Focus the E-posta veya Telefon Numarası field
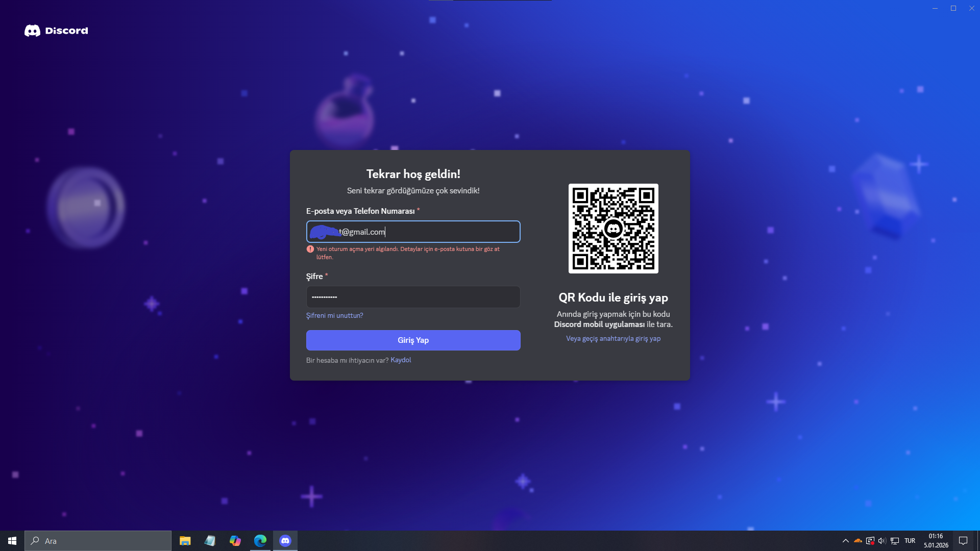The height and width of the screenshot is (551, 980). coord(413,232)
